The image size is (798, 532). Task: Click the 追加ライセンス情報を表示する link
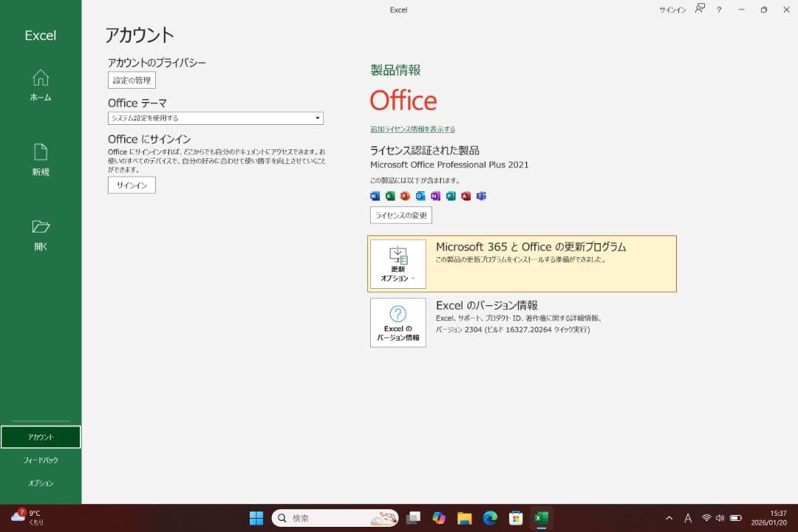click(x=412, y=129)
